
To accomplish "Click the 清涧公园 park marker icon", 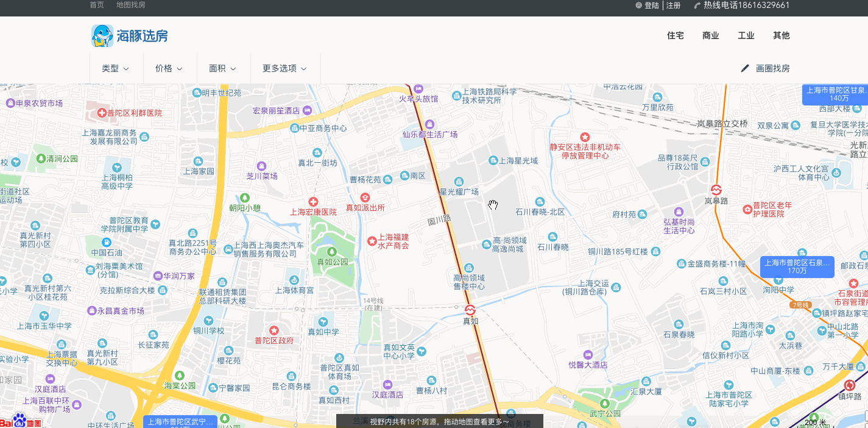I will 41,159.
